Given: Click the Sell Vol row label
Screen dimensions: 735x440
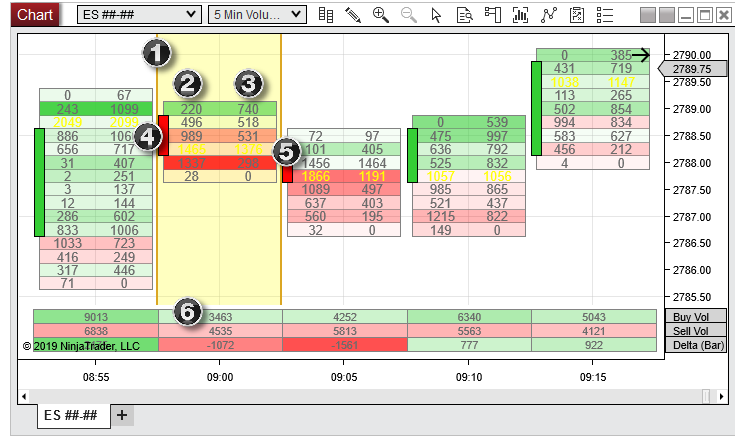Looking at the screenshot, I should tap(696, 331).
